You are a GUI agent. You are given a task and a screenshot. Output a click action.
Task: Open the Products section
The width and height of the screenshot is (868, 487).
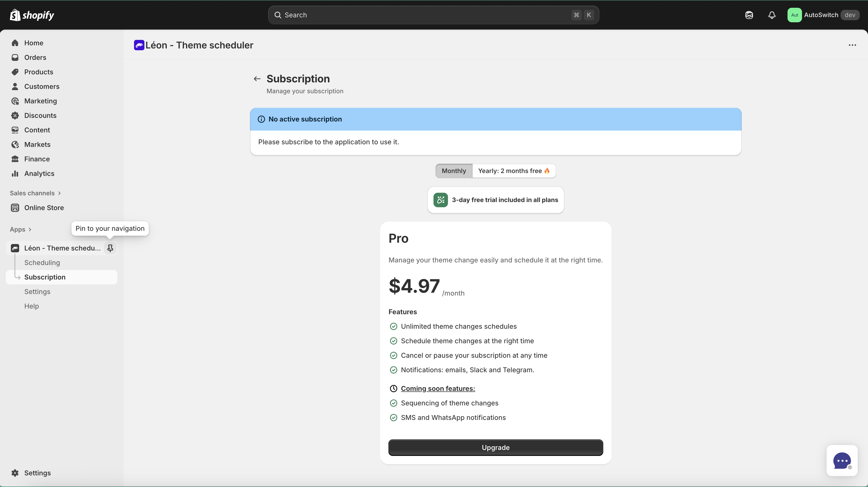[x=39, y=72]
